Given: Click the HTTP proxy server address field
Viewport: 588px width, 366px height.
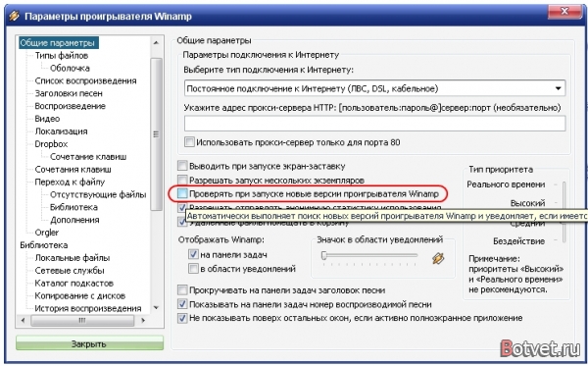Looking at the screenshot, I should tap(375, 124).
